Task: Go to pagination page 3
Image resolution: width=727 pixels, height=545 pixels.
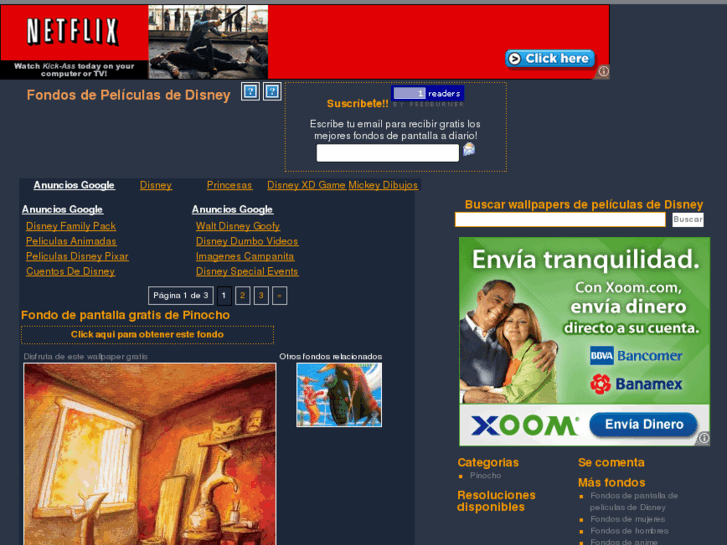Action: [261, 295]
